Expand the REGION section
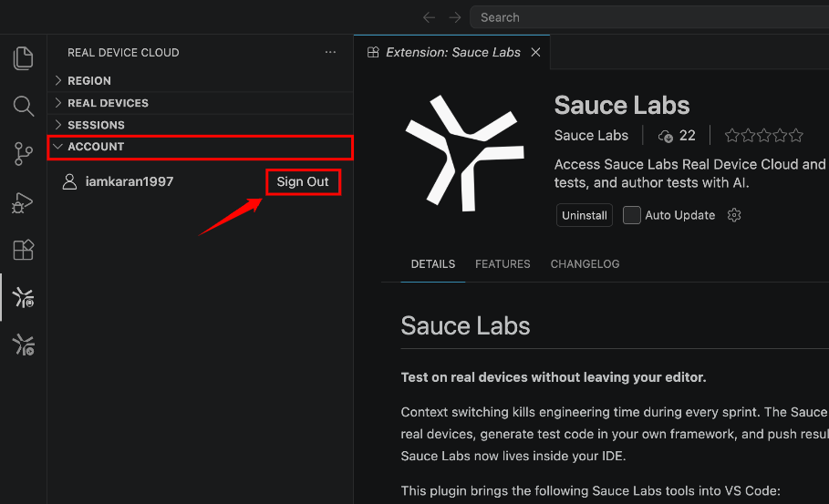The image size is (829, 504). pyautogui.click(x=200, y=81)
